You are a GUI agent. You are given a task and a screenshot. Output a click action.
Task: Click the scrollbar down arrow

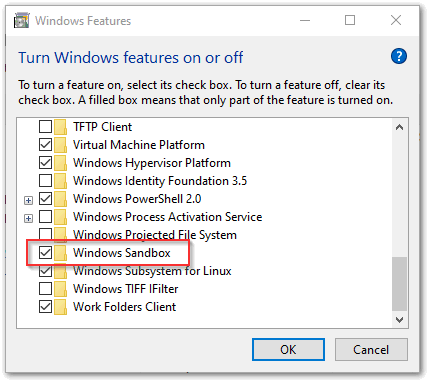click(x=399, y=320)
